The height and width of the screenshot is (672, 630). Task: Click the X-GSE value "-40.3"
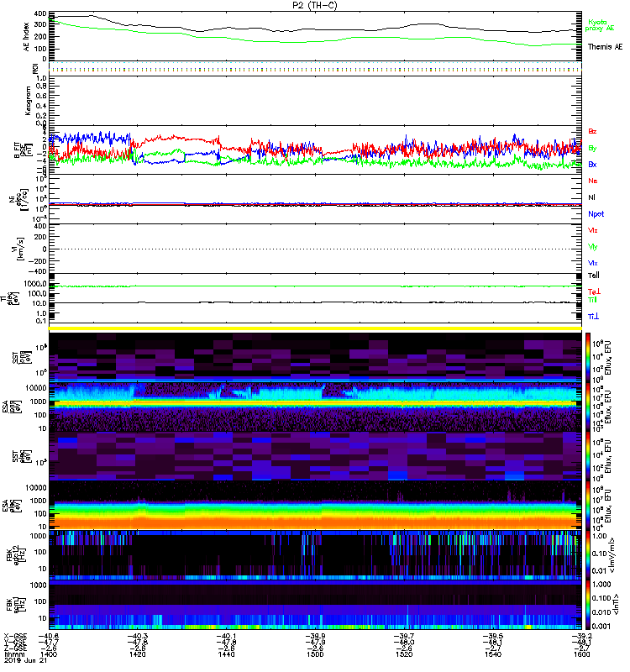[137, 636]
